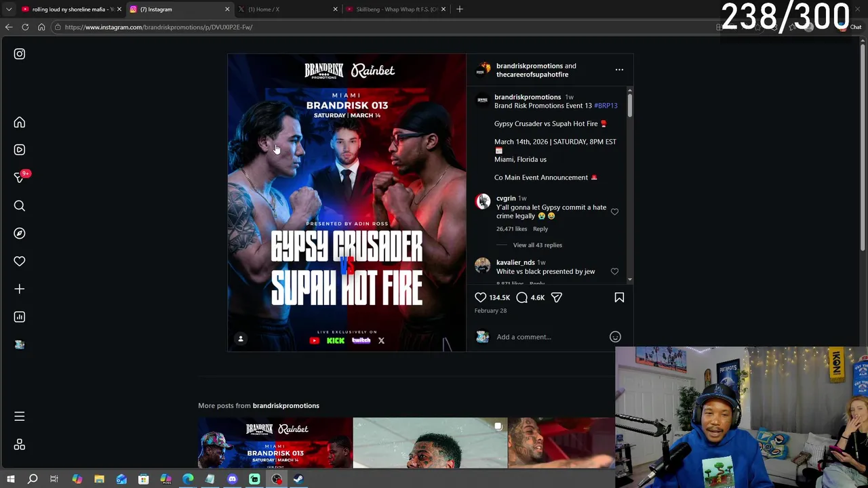Open thecareerofsupahotfire profile link
Image resolution: width=868 pixels, height=488 pixels.
pos(532,75)
